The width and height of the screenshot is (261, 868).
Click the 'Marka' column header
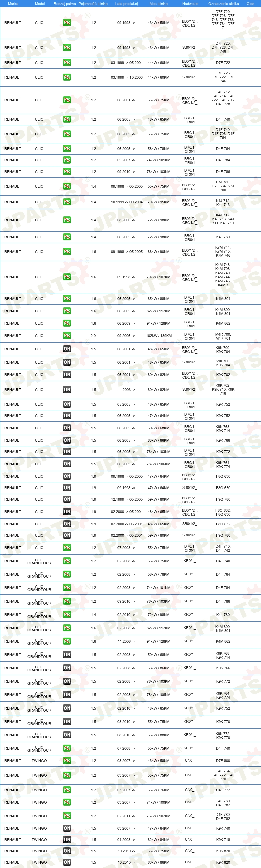(13, 4)
